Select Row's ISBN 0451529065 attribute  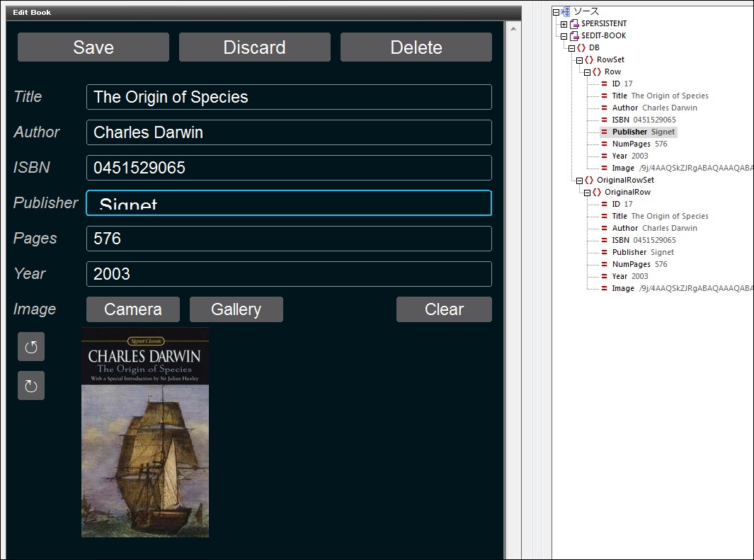click(x=644, y=120)
